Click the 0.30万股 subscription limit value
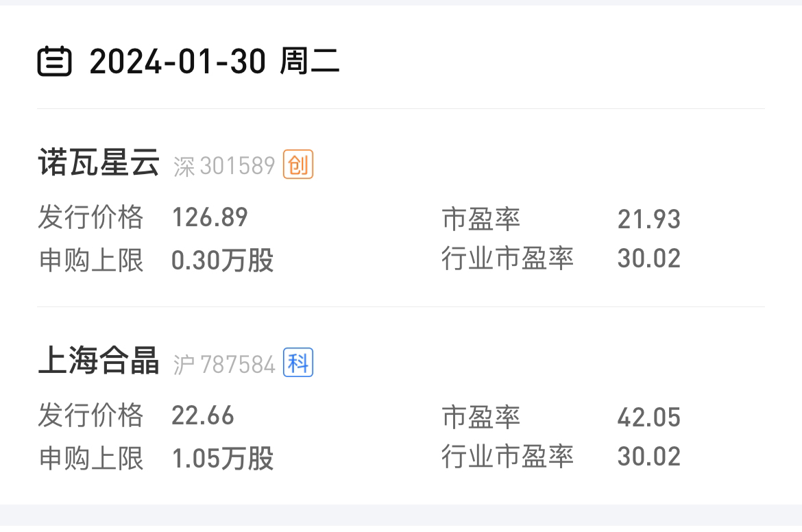The image size is (802, 532). 223,261
